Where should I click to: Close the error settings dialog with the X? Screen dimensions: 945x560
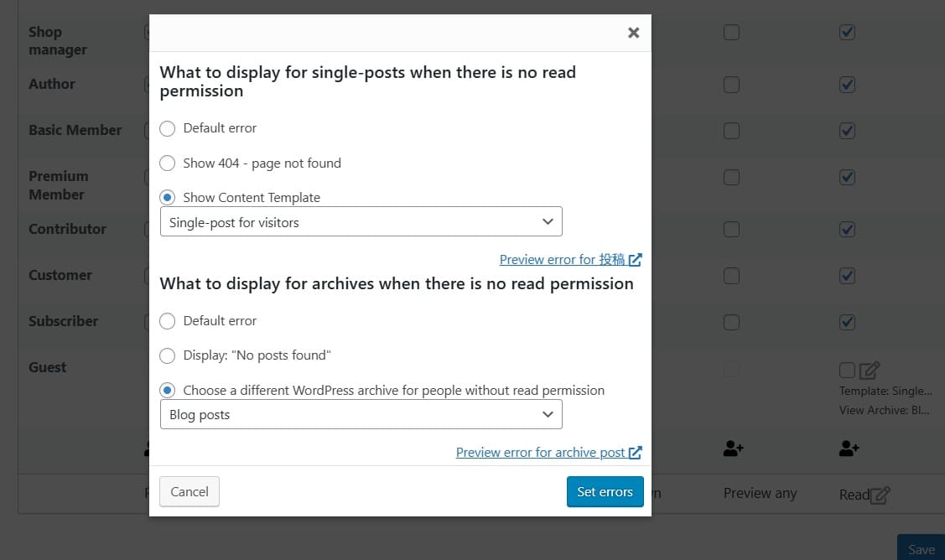tap(633, 33)
